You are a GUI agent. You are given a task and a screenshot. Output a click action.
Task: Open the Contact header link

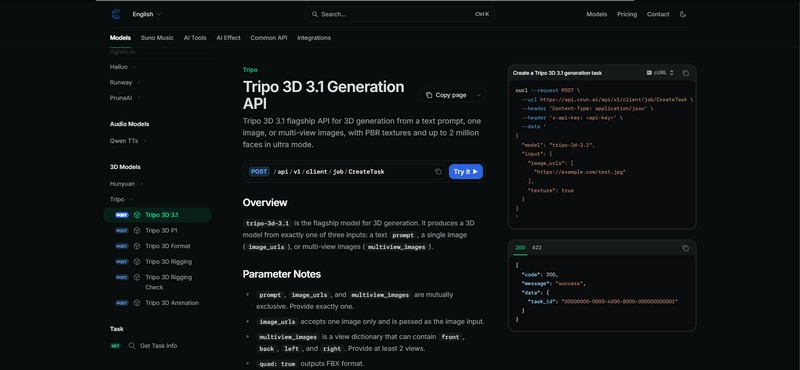click(658, 14)
